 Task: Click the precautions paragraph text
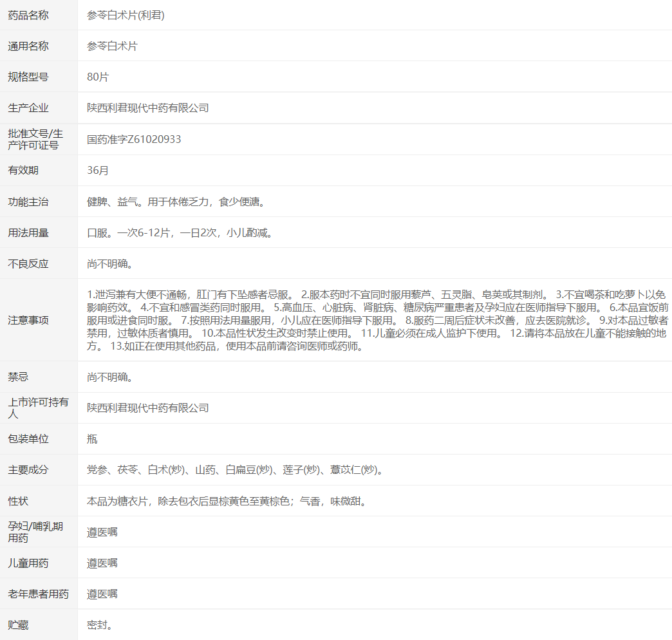tap(377, 321)
